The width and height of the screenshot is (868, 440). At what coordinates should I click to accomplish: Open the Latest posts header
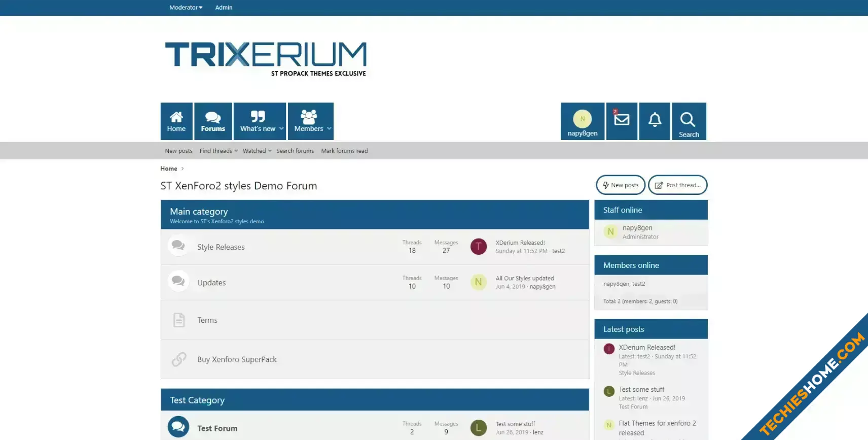624,329
